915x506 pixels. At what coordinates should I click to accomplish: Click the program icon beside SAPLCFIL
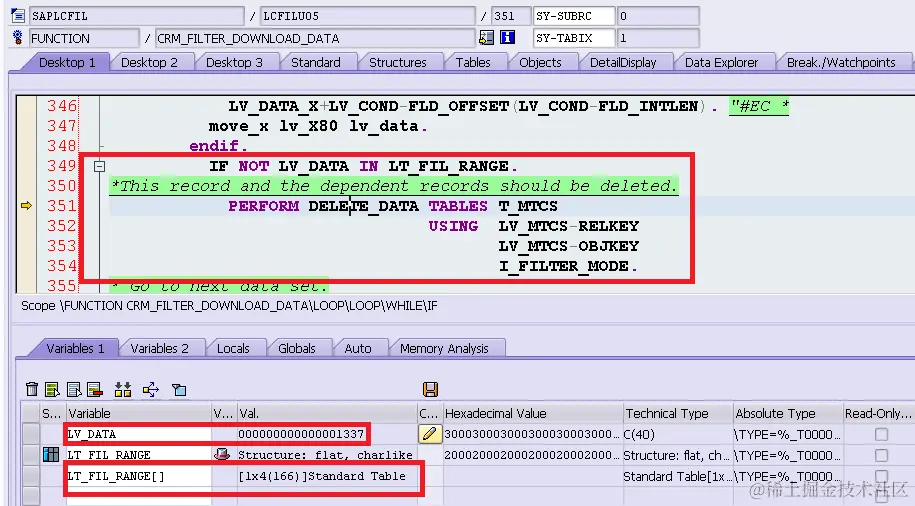pyautogui.click(x=18, y=16)
